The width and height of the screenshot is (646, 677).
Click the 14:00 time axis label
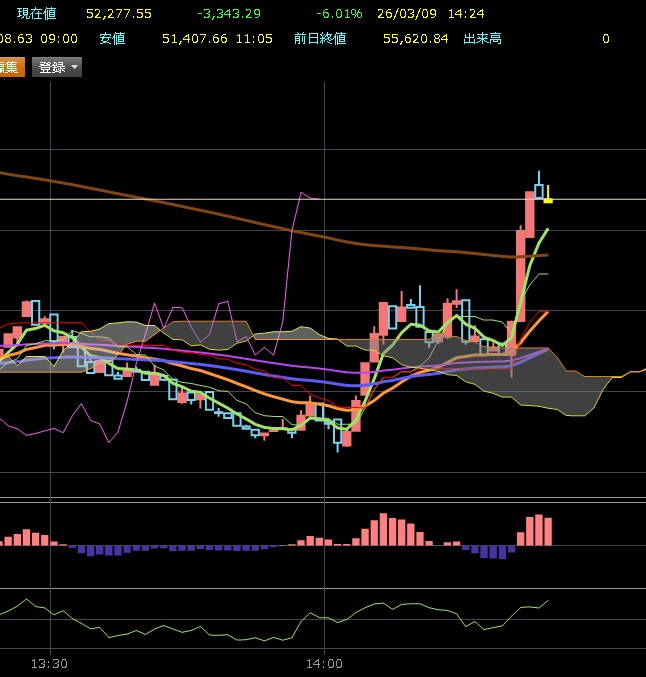(x=324, y=663)
